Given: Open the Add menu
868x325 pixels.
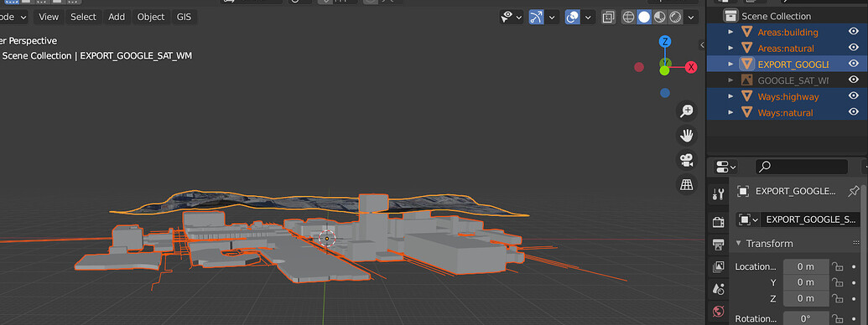Looking at the screenshot, I should pos(117,17).
